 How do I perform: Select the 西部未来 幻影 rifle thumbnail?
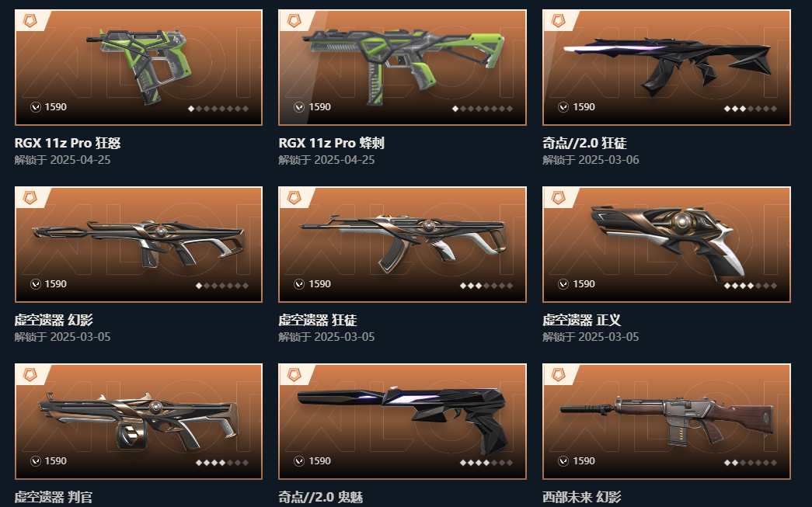click(667, 421)
